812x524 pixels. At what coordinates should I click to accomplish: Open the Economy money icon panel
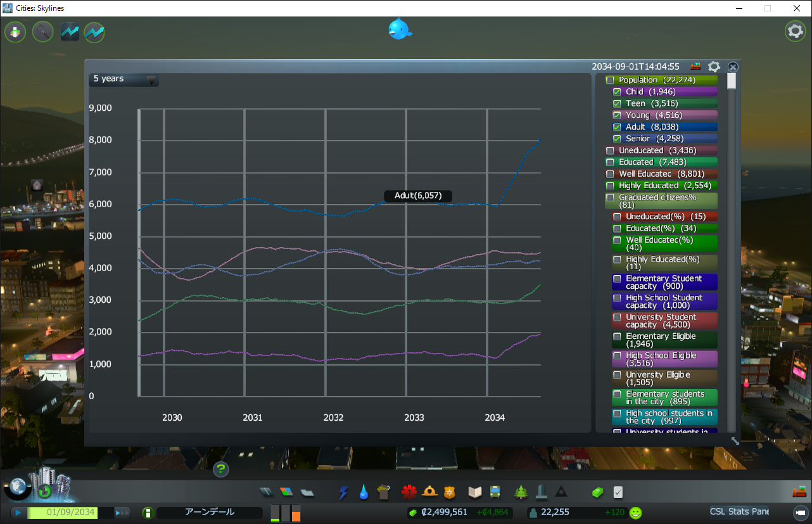pyautogui.click(x=598, y=492)
